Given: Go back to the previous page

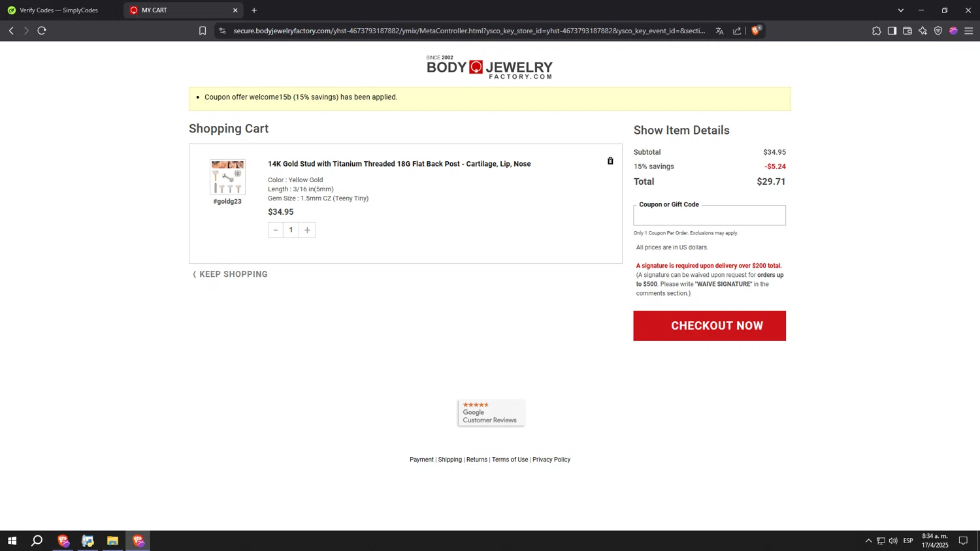Looking at the screenshot, I should pyautogui.click(x=11, y=31).
